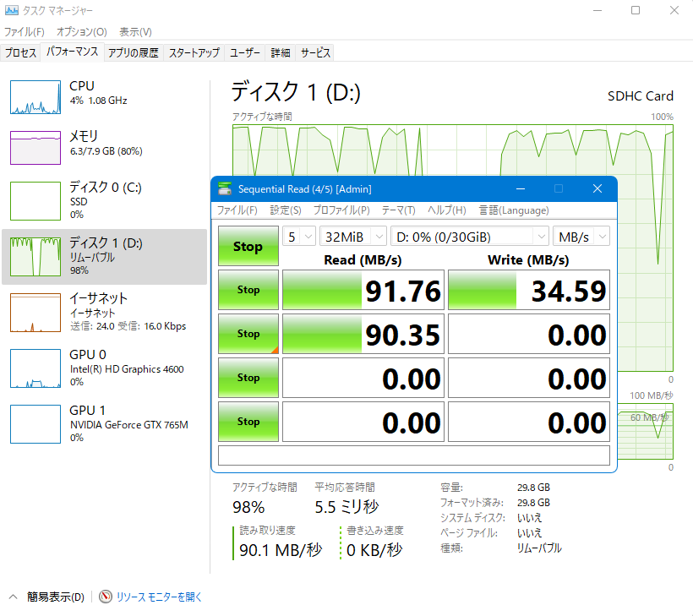The width and height of the screenshot is (693, 616).
Task: Click the アクティブな時間 98% value
Action: [x=248, y=507]
